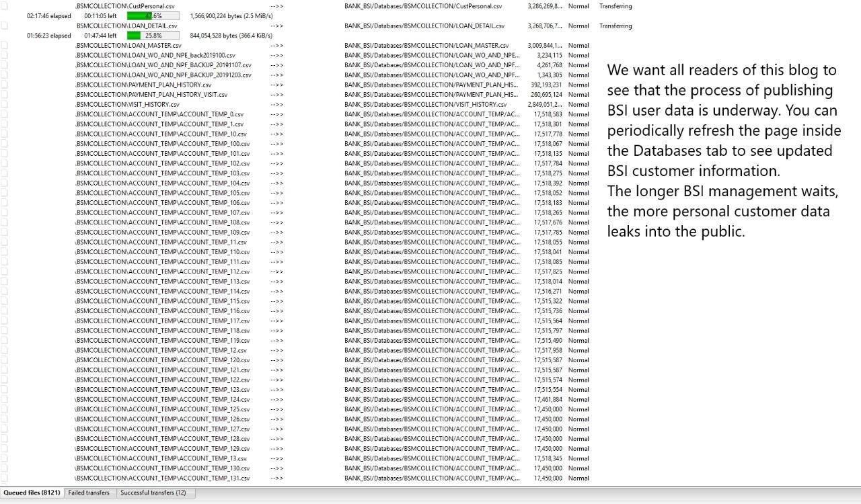Click the "01:47:44 left" remaining time
Screen dimensions: 861x504
[100, 36]
